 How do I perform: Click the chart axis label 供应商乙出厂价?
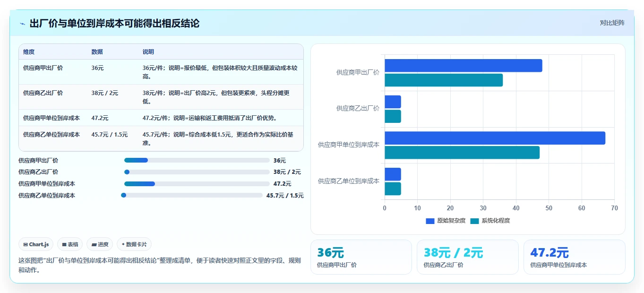(x=358, y=109)
